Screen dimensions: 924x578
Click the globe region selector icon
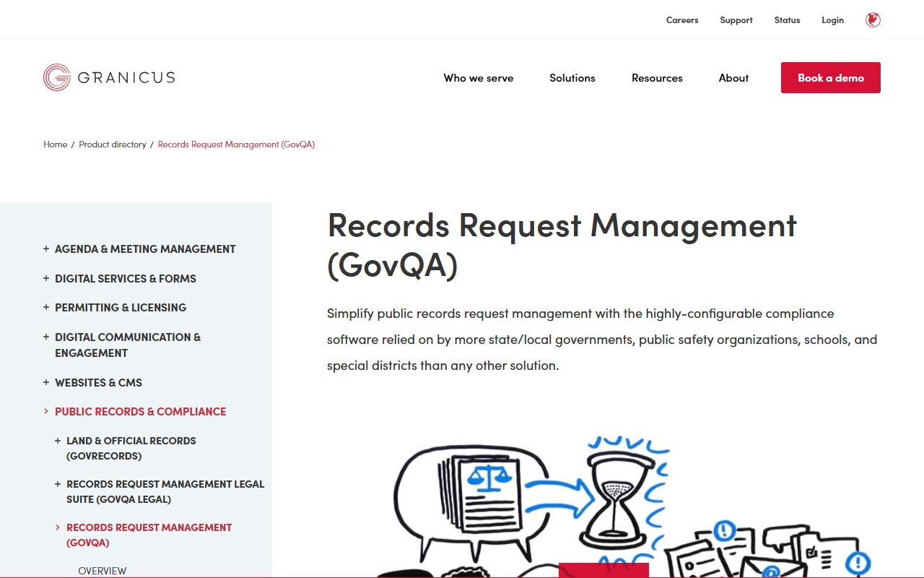873,20
